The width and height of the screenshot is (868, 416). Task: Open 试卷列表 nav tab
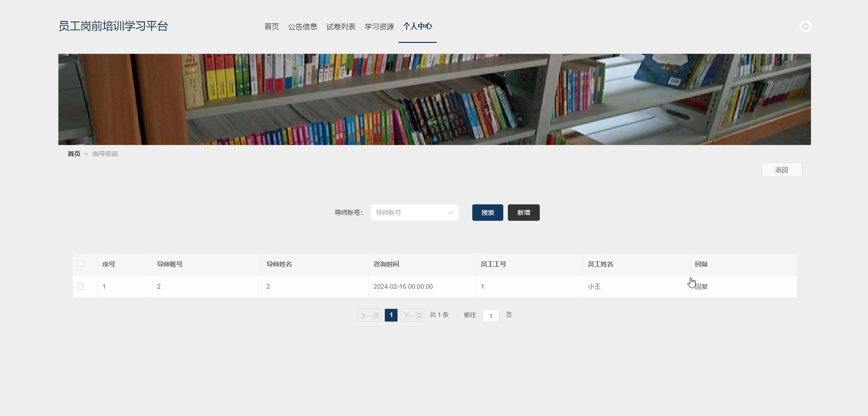click(x=341, y=26)
